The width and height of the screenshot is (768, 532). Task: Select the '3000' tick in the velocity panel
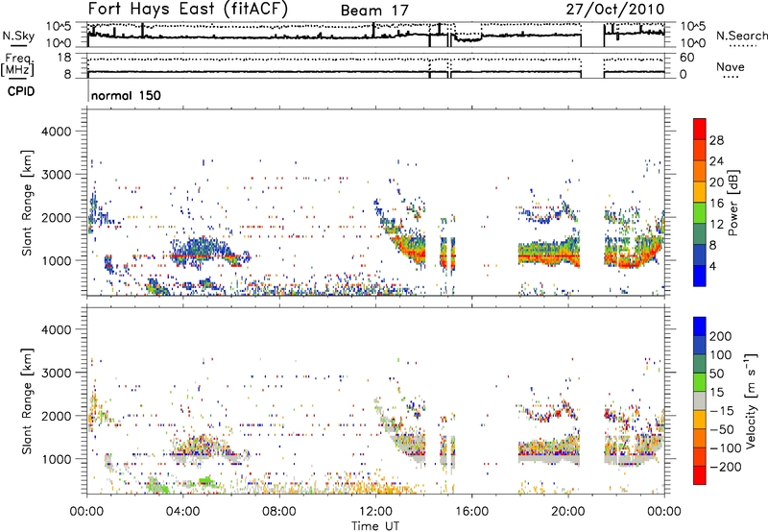tap(57, 373)
